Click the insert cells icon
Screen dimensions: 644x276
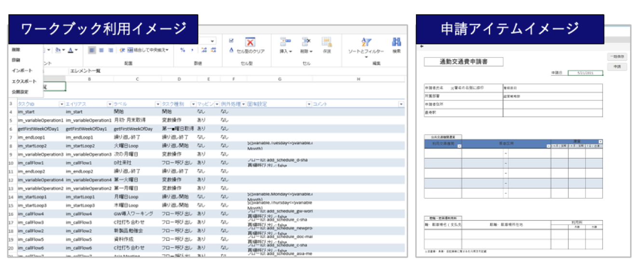point(285,42)
